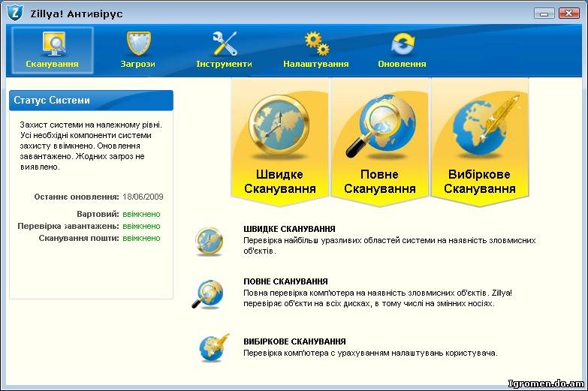Click the Вартовий status 'ввімкнено'
The height and width of the screenshot is (391, 588).
pos(141,214)
